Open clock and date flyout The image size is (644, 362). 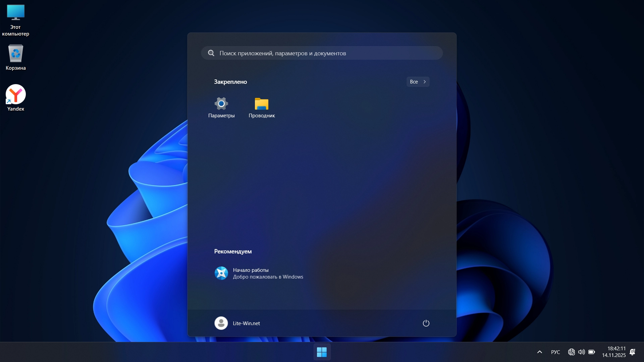pos(614,352)
